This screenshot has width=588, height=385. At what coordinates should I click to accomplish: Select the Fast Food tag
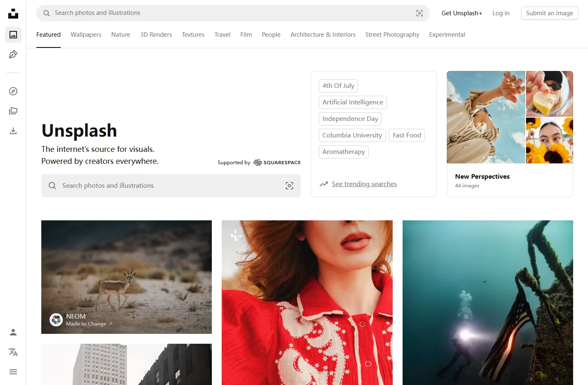[407, 135]
